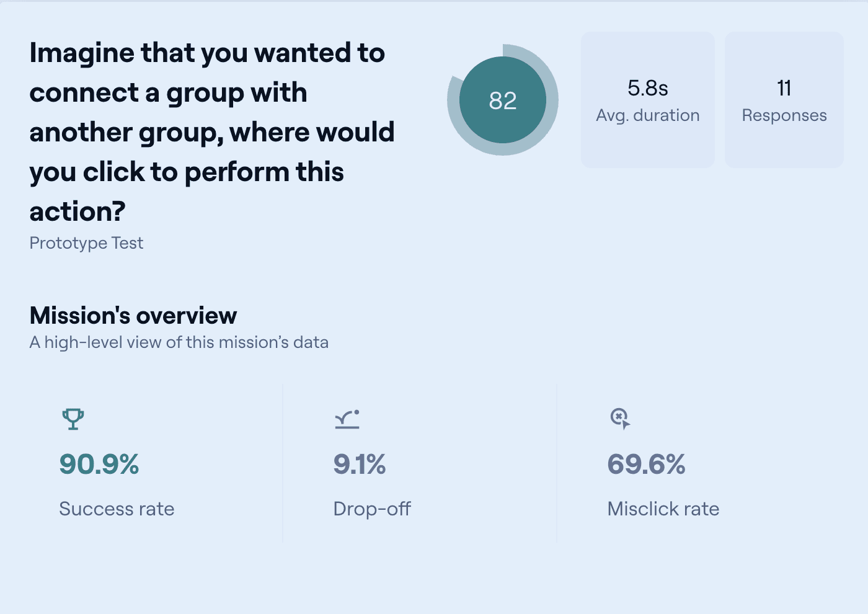Click the drop-off bounce icon
The width and height of the screenshot is (868, 614).
pyautogui.click(x=347, y=419)
